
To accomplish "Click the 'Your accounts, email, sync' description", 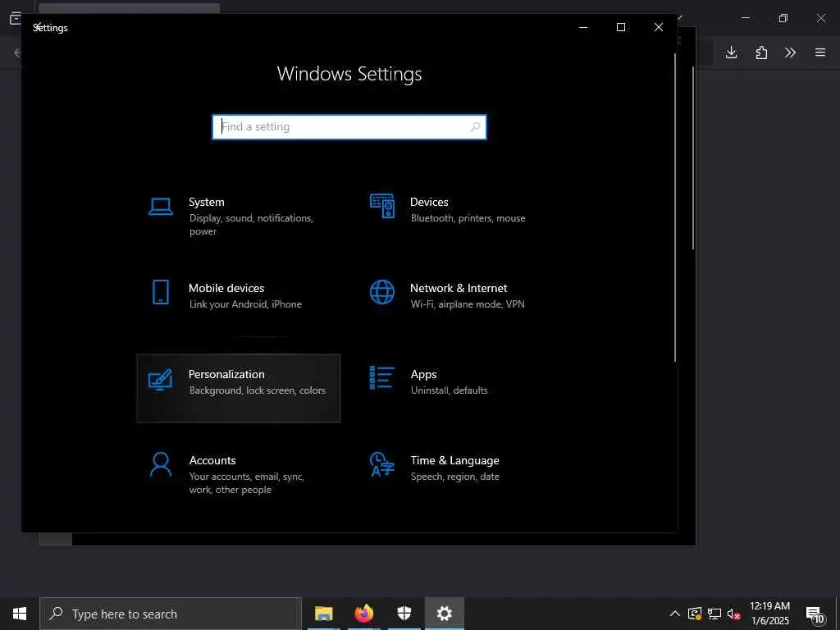I will click(246, 482).
